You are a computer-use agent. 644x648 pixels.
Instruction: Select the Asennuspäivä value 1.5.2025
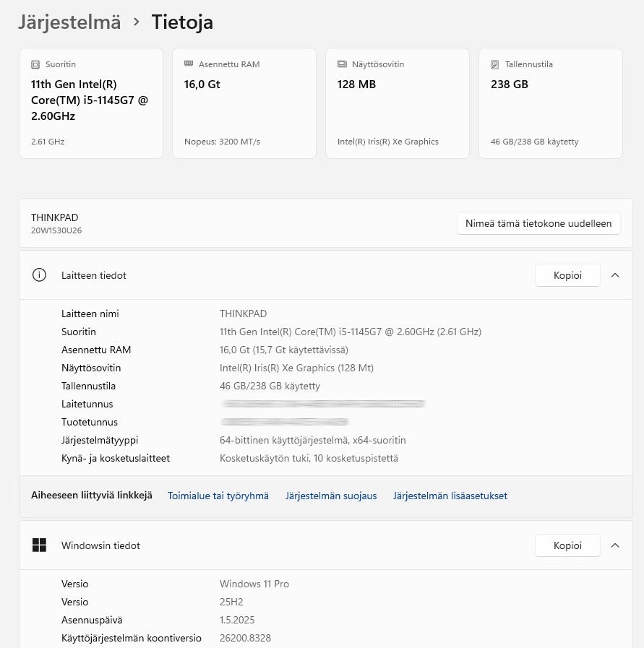237,620
